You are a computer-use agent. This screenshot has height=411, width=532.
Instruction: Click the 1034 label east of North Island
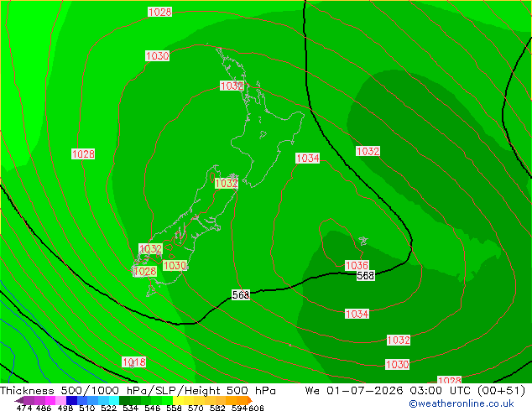click(x=307, y=158)
